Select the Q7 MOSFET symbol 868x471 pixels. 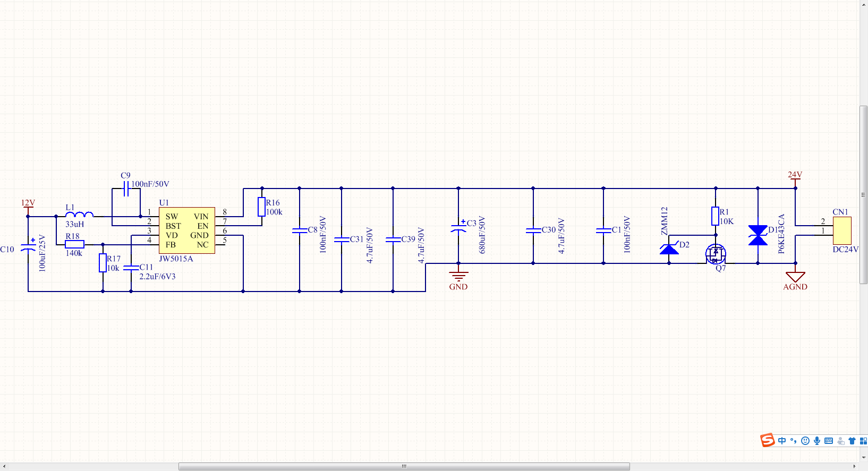[716, 254]
